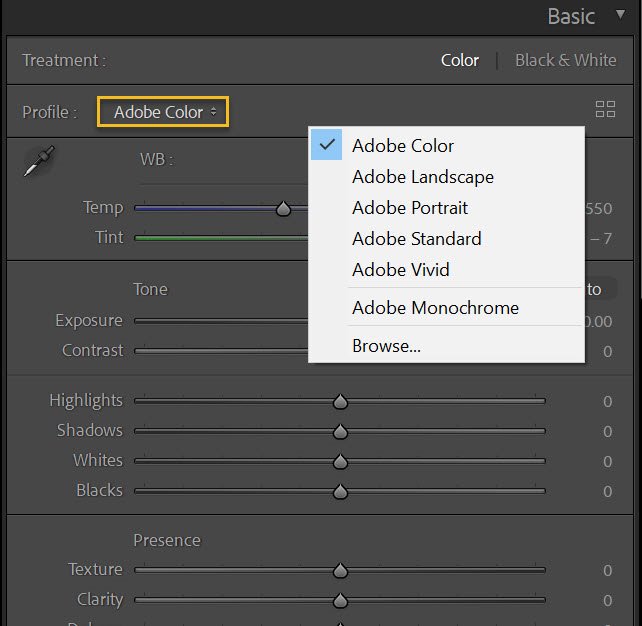Screen dimensions: 642x626
Task: Click the Texture slider handle
Action: (x=340, y=570)
